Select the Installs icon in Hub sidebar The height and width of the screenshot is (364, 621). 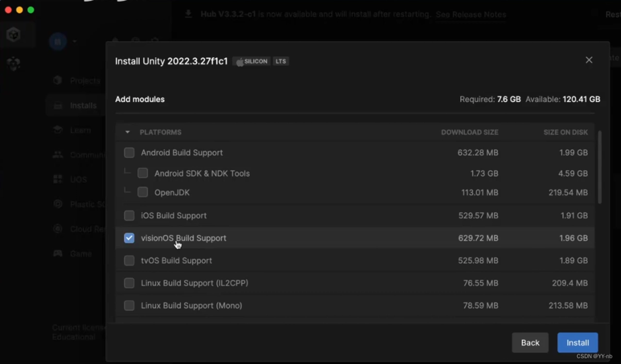coord(58,105)
